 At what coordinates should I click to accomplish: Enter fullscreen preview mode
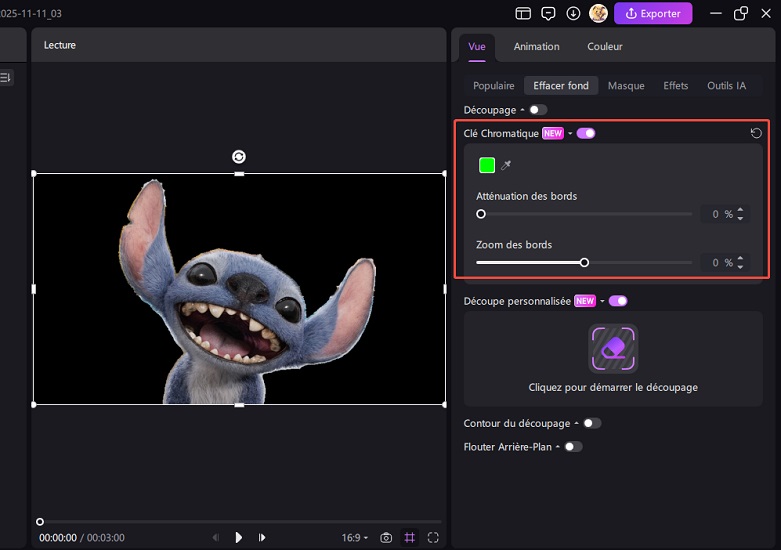click(x=433, y=538)
